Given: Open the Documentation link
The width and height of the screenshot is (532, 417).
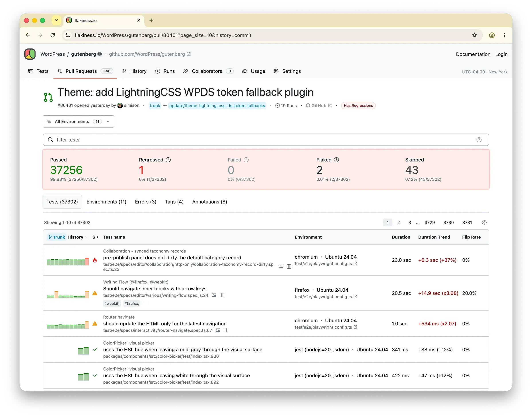Looking at the screenshot, I should 473,54.
